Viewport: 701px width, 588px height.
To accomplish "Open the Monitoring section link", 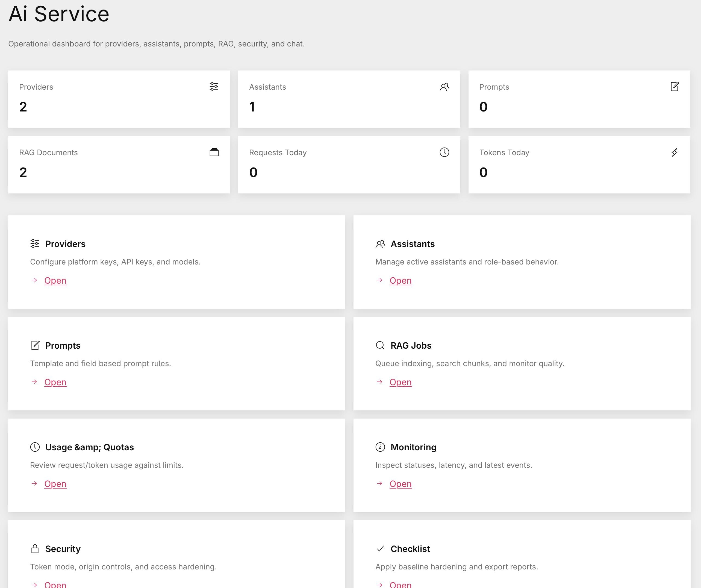I will 400,484.
